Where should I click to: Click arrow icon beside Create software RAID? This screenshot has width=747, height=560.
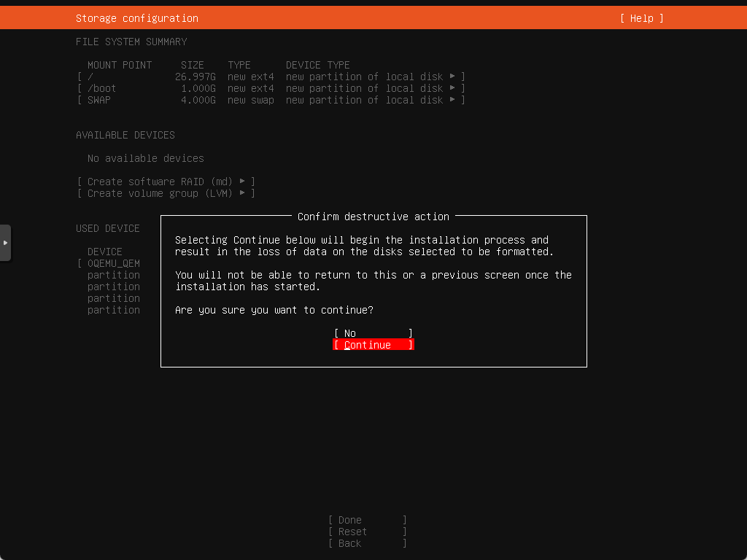coord(242,182)
